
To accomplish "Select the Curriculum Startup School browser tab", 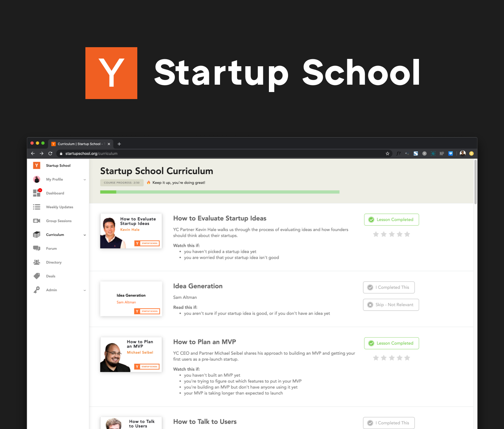I will 79,144.
